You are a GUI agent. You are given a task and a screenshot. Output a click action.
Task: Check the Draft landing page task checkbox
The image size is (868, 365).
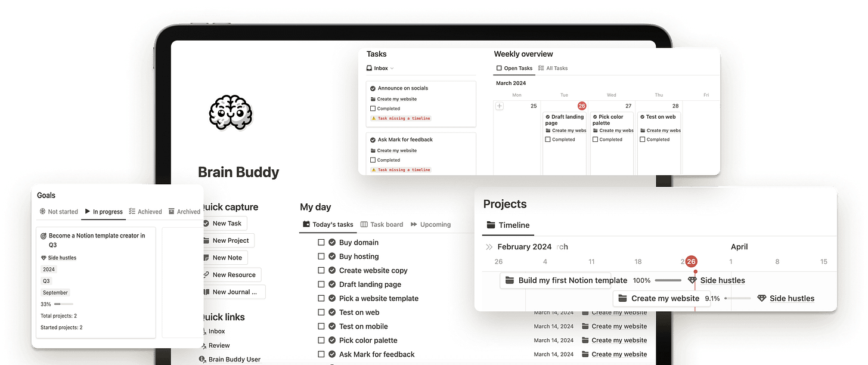tap(321, 284)
